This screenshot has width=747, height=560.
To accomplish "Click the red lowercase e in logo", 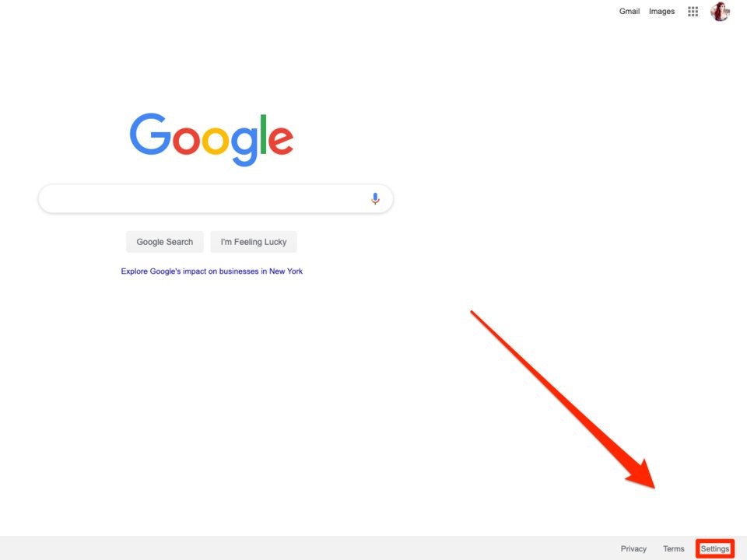I will click(x=281, y=140).
